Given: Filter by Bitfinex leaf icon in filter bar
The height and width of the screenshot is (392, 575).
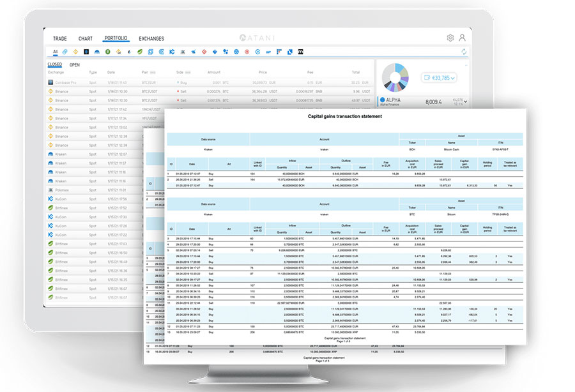Looking at the screenshot, I should click(139, 51).
